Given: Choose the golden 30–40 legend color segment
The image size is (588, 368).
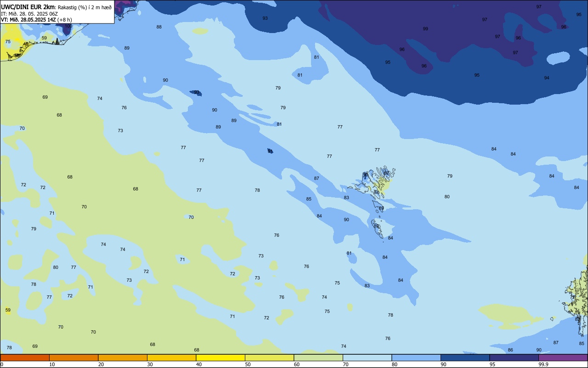Looking at the screenshot, I should [x=171, y=357].
